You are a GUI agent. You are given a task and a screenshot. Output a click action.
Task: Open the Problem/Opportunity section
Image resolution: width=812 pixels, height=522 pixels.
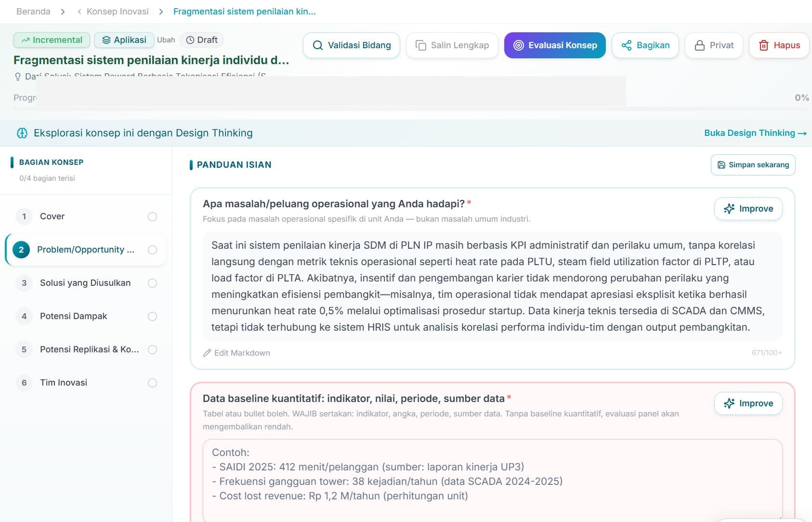coord(86,250)
